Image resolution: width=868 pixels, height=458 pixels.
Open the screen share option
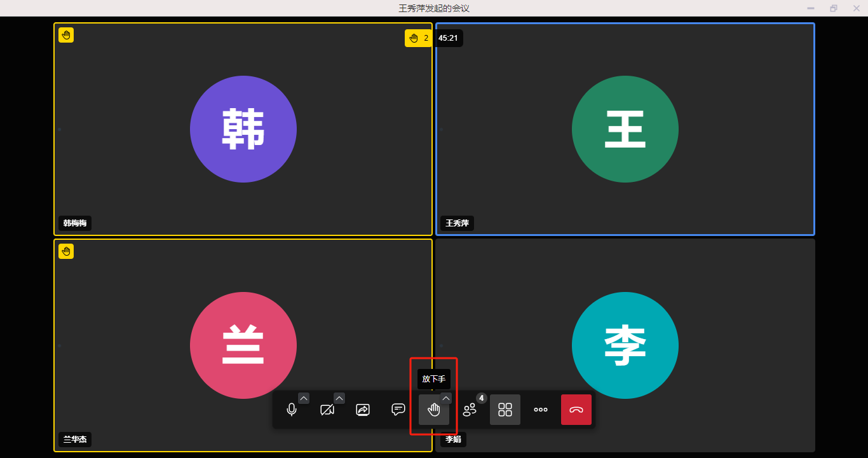click(x=363, y=410)
